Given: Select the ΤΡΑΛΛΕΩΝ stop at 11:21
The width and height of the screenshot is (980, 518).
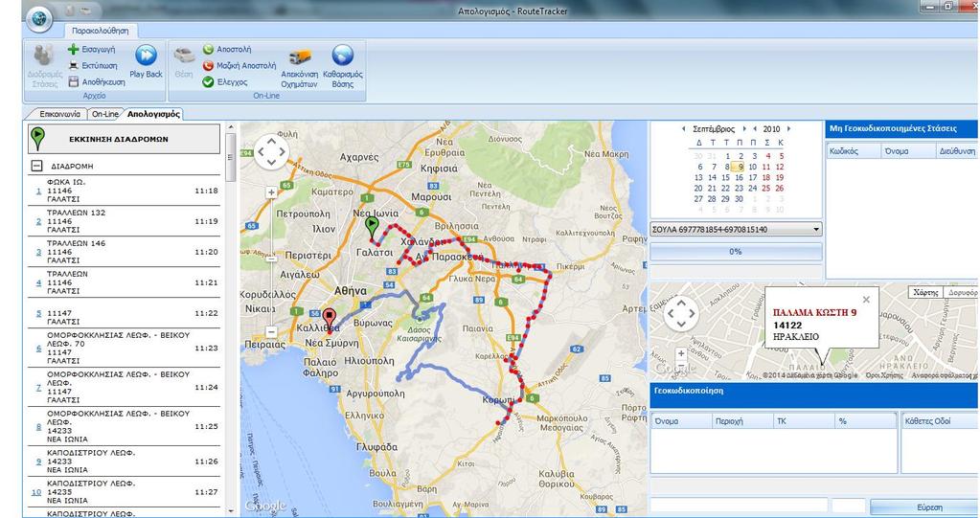Looking at the screenshot, I should coord(124,282).
